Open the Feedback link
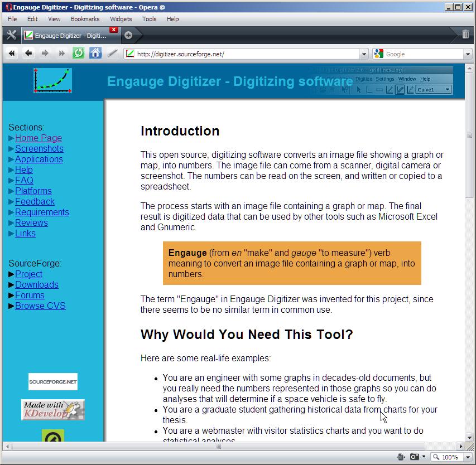Screen dimensions: 476x465 click(35, 201)
